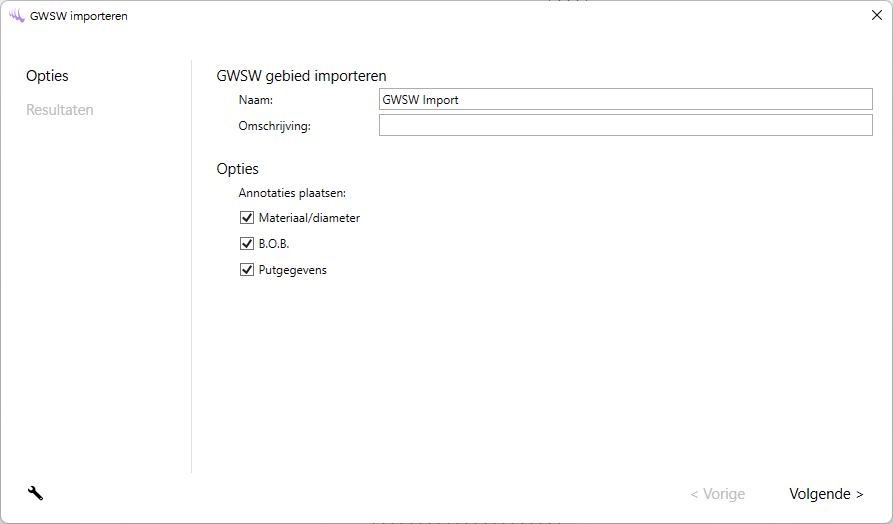Click the Naam: field label
Image resolution: width=893 pixels, height=524 pixels.
pyautogui.click(x=256, y=100)
